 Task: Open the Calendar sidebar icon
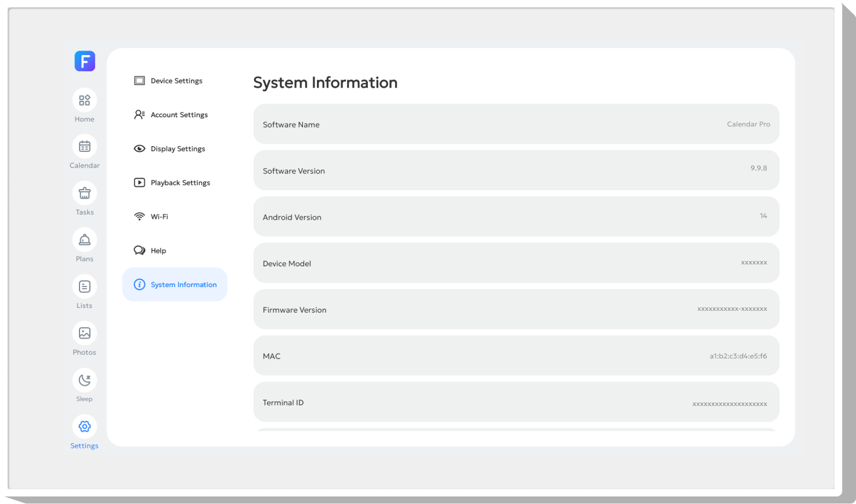[85, 146]
